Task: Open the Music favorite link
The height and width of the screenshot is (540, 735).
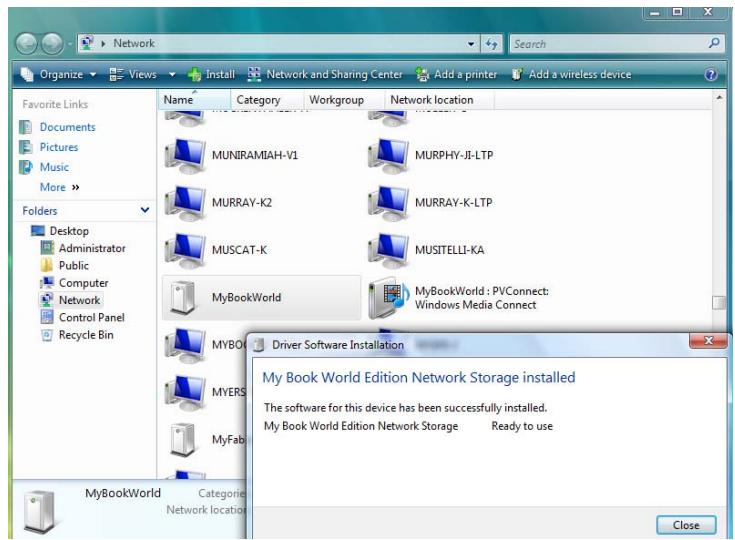Action: coord(54,167)
